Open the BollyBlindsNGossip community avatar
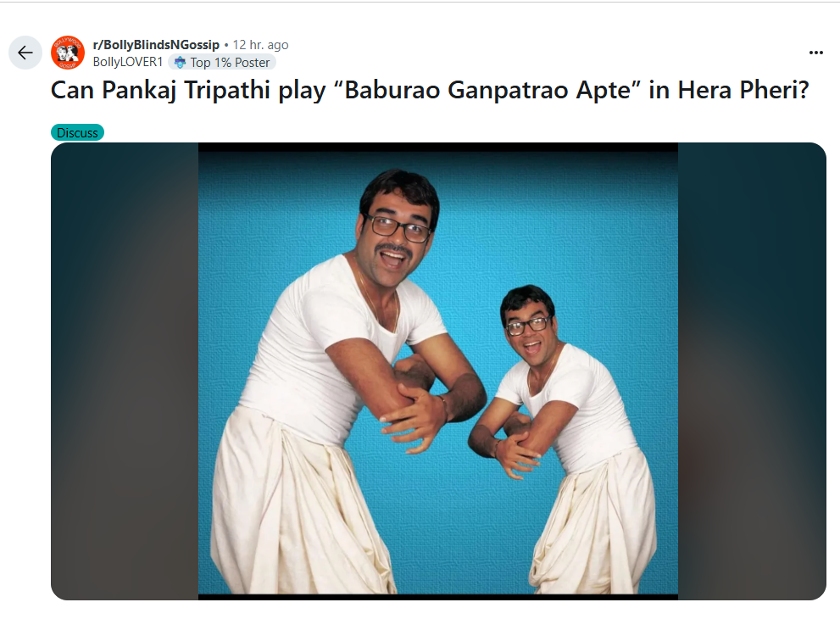 pos(68,53)
